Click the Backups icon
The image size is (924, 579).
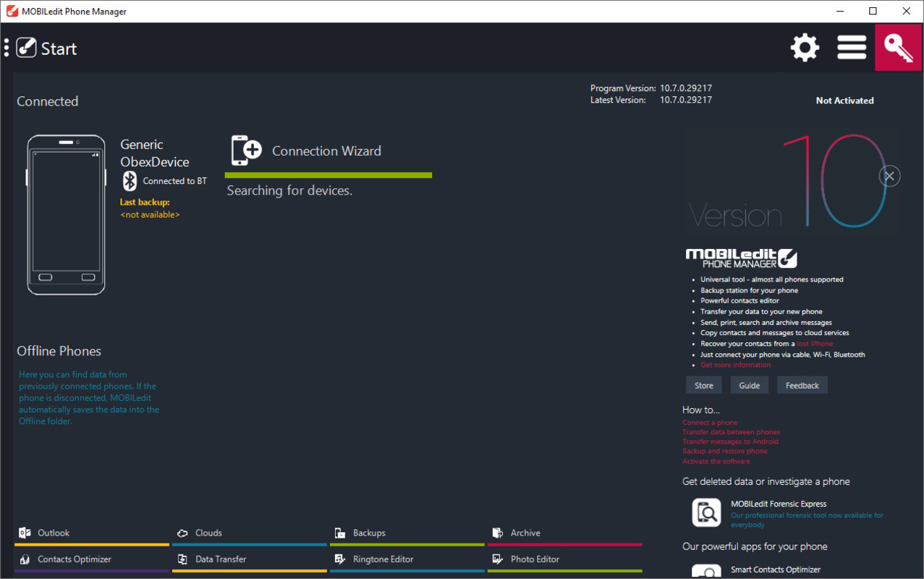point(340,533)
